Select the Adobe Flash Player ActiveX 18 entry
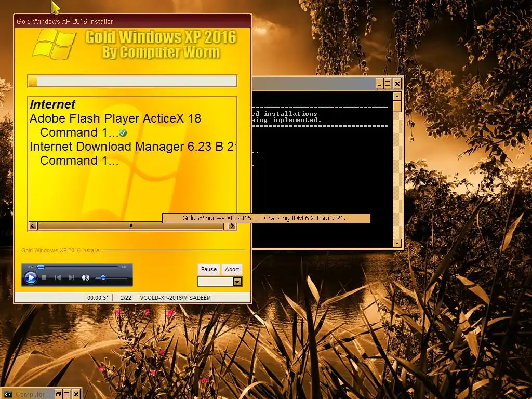The width and height of the screenshot is (532, 399). pyautogui.click(x=115, y=118)
